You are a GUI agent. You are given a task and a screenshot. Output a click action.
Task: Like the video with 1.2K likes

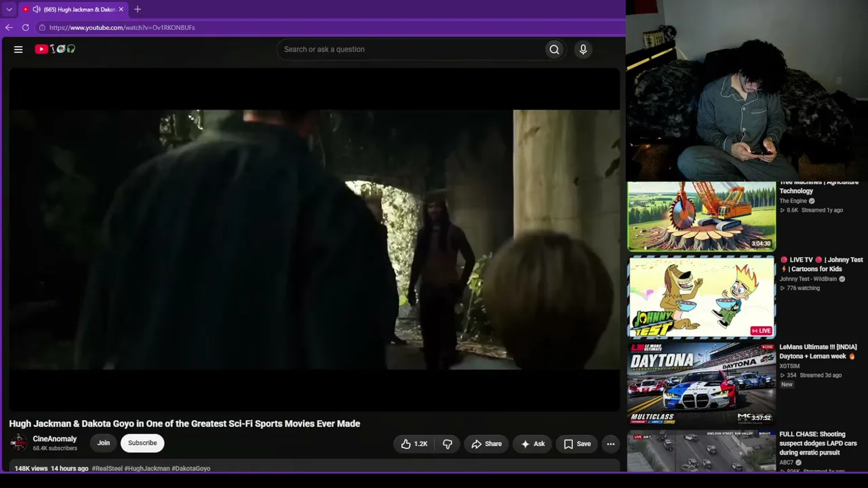[414, 444]
